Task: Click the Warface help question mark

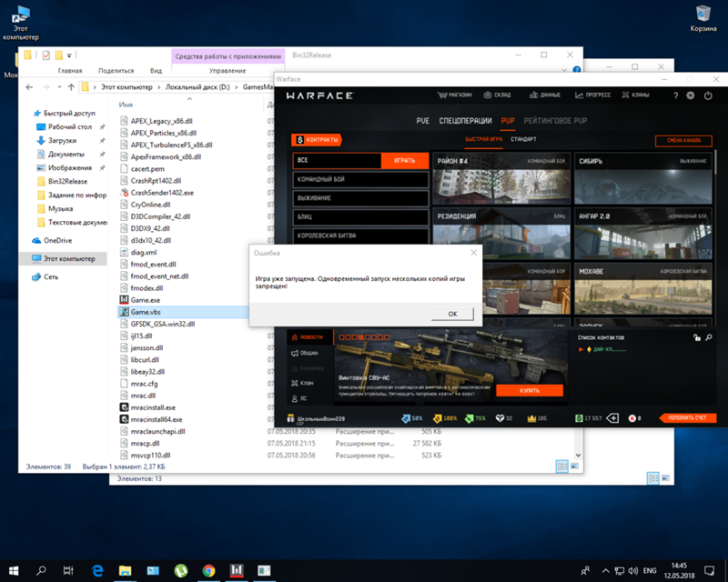Action: 675,95
